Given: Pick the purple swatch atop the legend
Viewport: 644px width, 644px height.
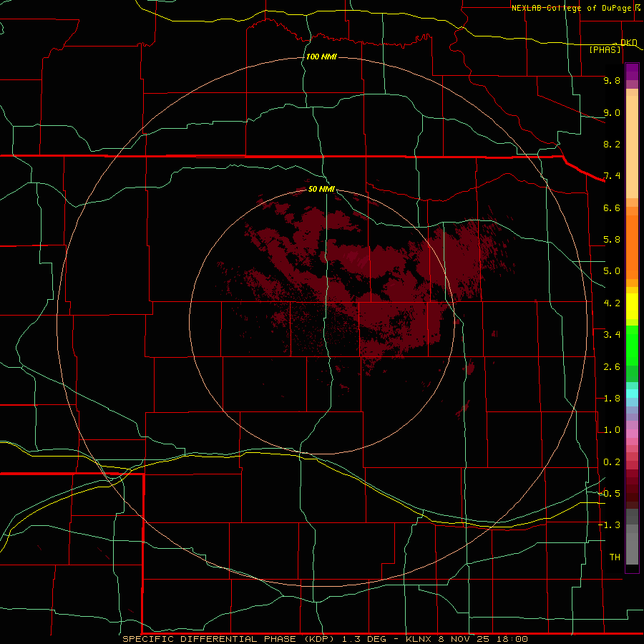Looking at the screenshot, I should point(632,72).
